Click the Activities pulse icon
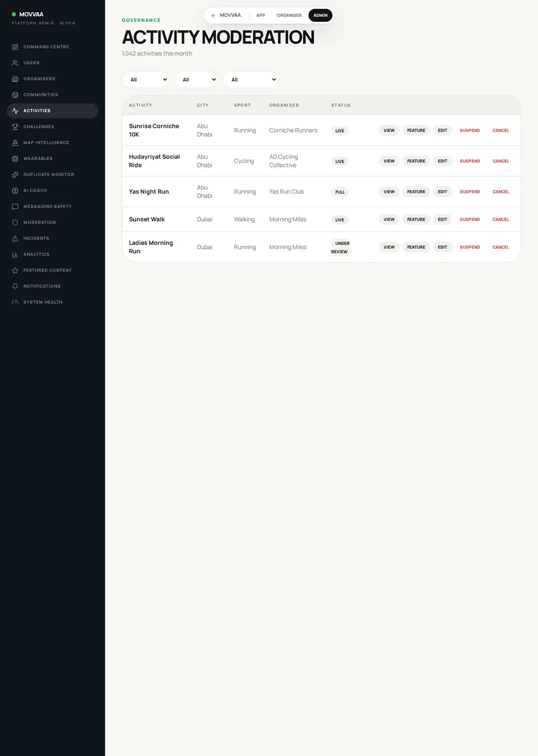This screenshot has height=756, width=538. 15,111
